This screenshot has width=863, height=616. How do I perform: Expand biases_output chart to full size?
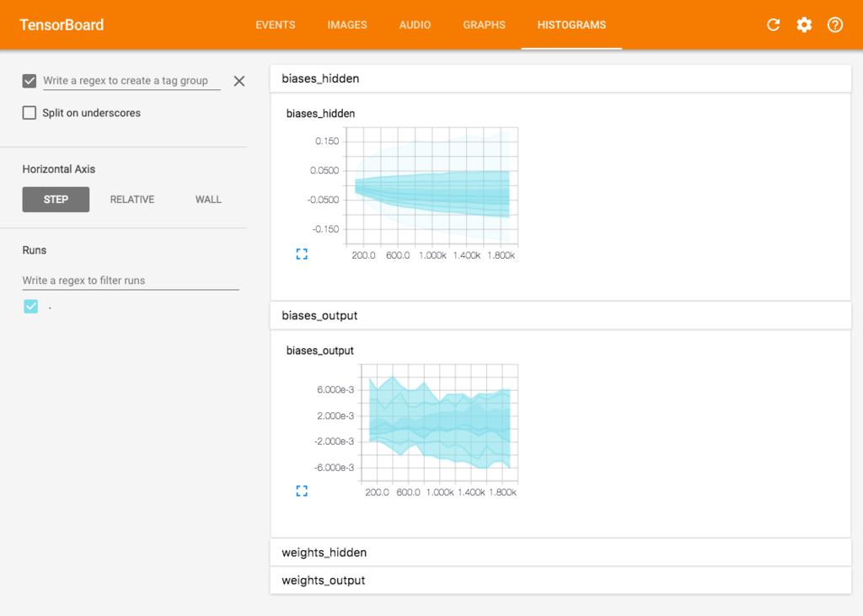click(x=302, y=490)
